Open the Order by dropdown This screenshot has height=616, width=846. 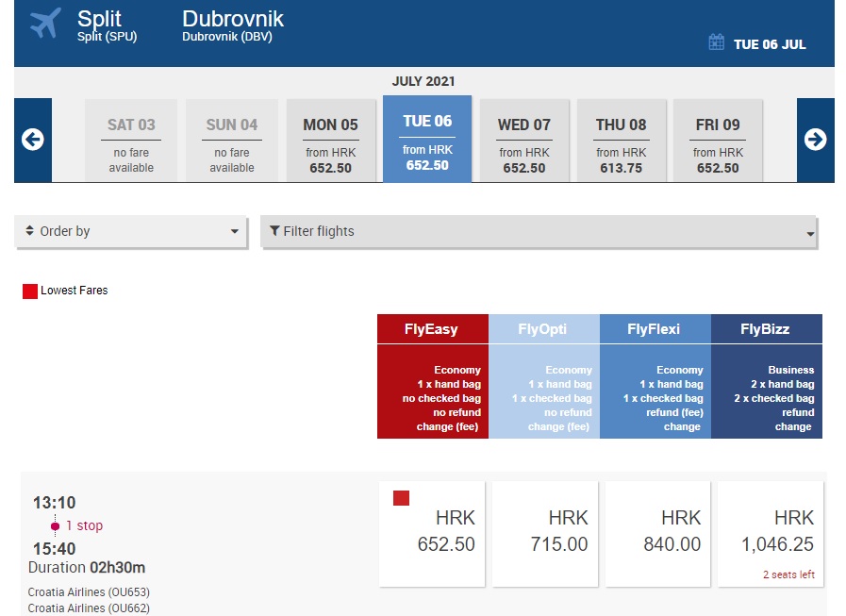[x=131, y=231]
